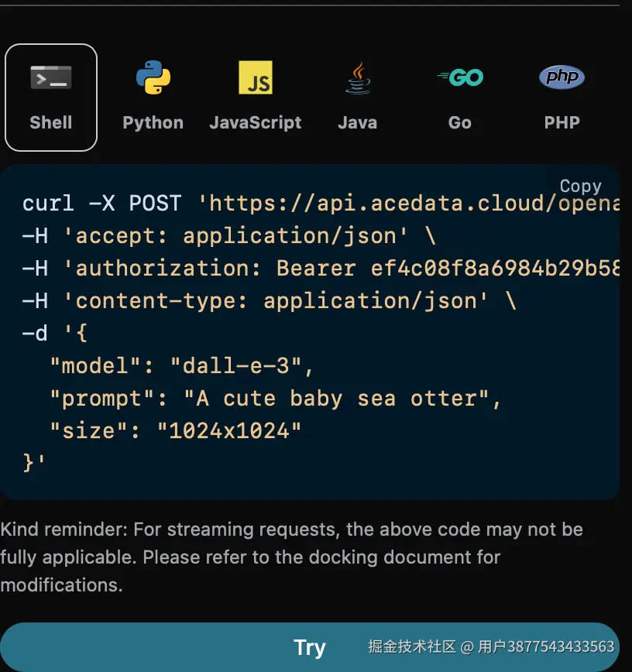Switch to the JavaScript tab label

[x=256, y=123]
